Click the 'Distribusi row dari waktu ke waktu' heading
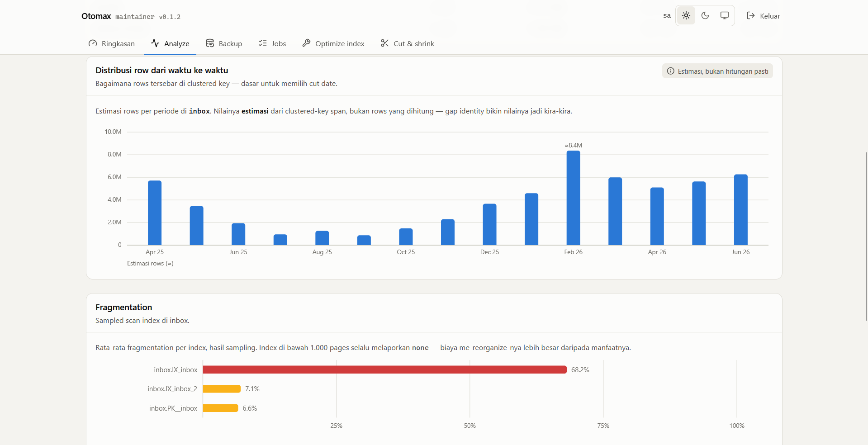868x445 pixels. pyautogui.click(x=161, y=70)
